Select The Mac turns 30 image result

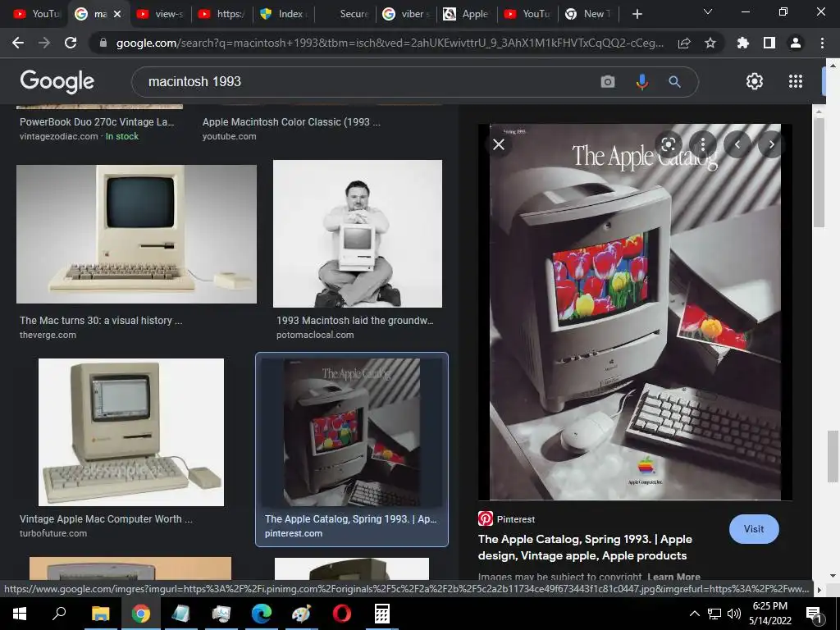coord(137,234)
